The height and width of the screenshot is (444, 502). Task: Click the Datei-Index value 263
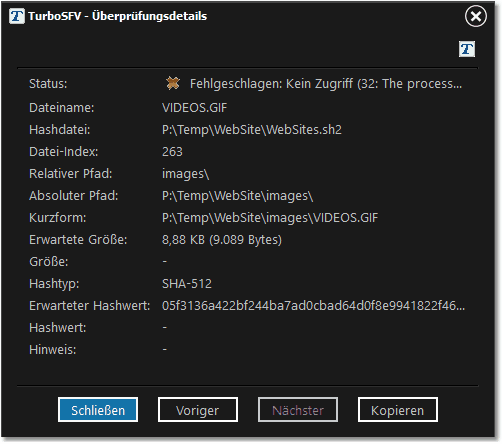click(x=172, y=152)
